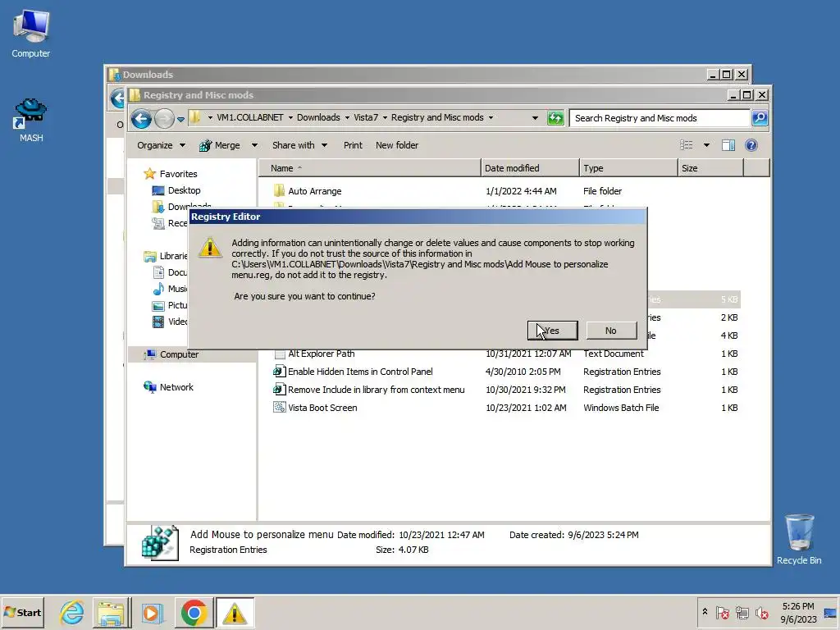Screen dimensions: 840x630
Task: Open the Share with menu
Action: tap(299, 145)
